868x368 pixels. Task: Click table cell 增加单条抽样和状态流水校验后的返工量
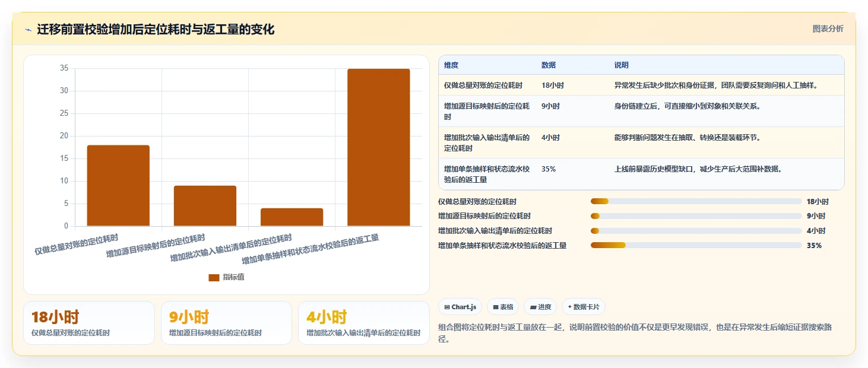[x=487, y=175]
